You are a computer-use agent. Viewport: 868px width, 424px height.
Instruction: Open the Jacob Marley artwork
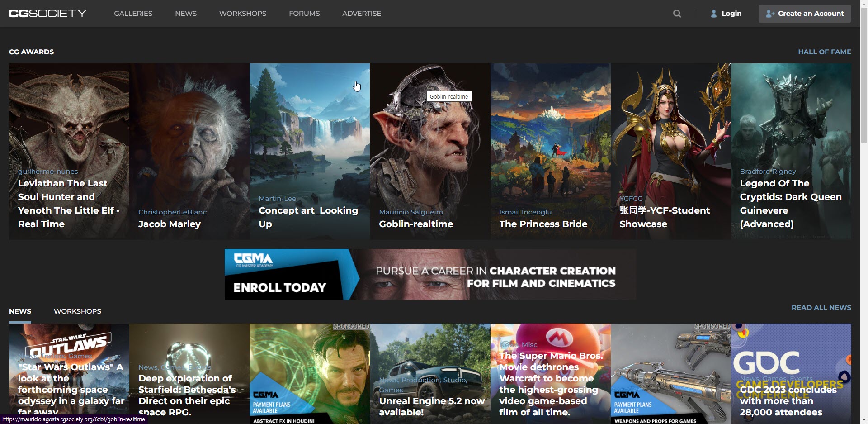(189, 151)
